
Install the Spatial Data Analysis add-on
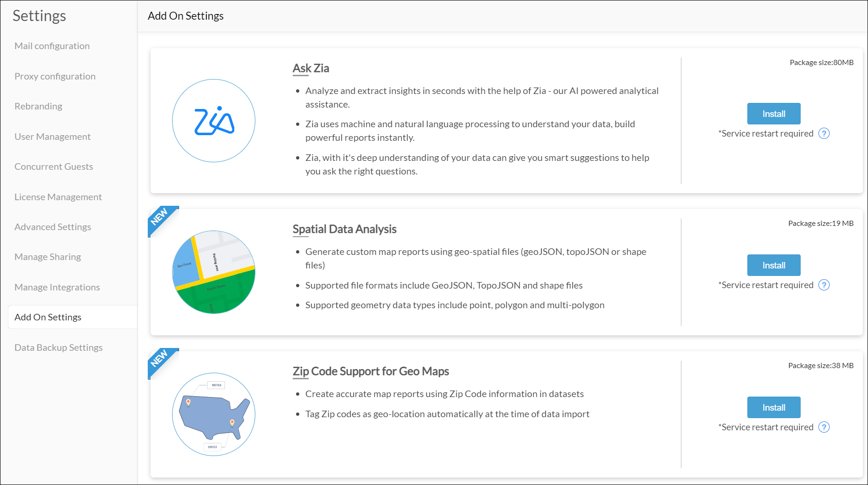[x=774, y=265]
